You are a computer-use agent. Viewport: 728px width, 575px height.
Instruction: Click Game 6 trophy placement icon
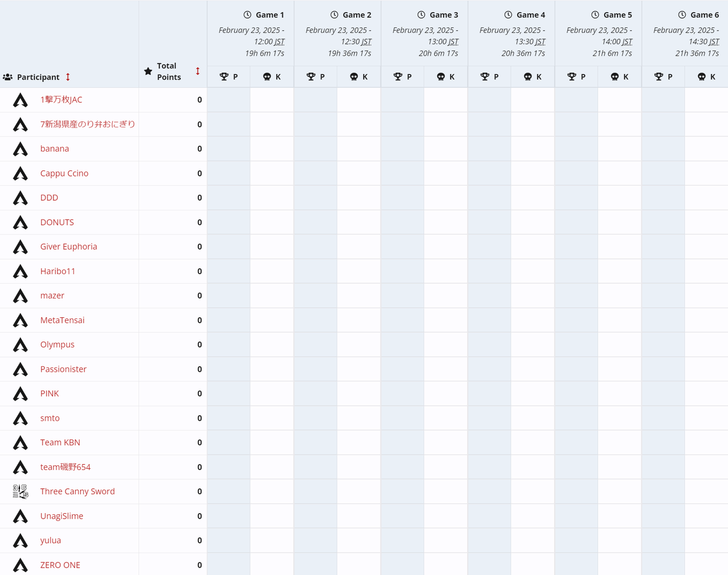[659, 77]
